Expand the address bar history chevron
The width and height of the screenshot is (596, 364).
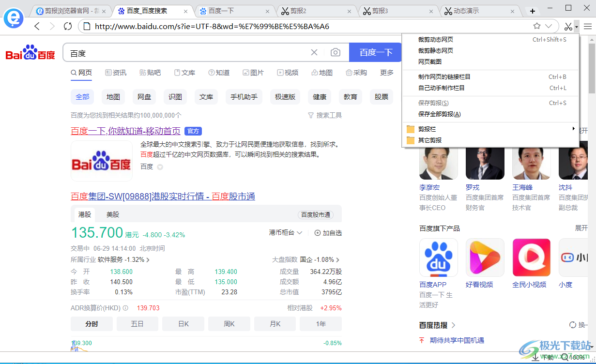pyautogui.click(x=549, y=26)
